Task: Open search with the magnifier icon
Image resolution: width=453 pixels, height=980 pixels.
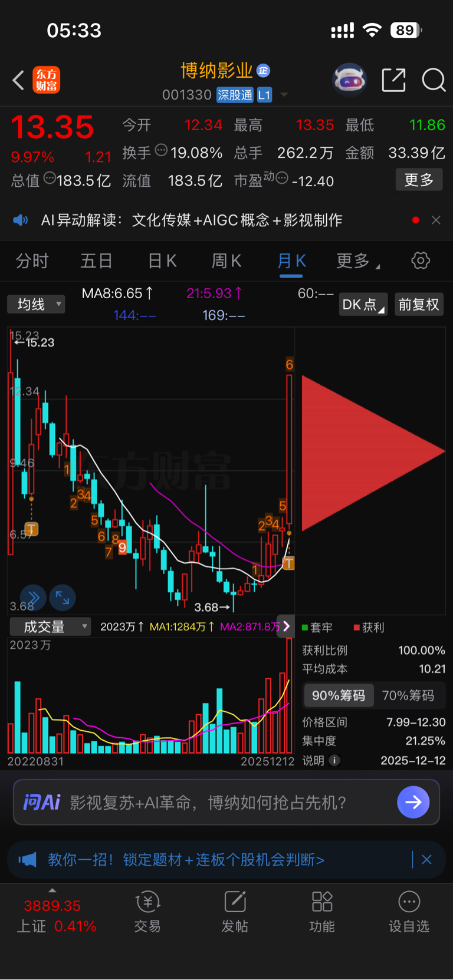Action: [x=434, y=80]
